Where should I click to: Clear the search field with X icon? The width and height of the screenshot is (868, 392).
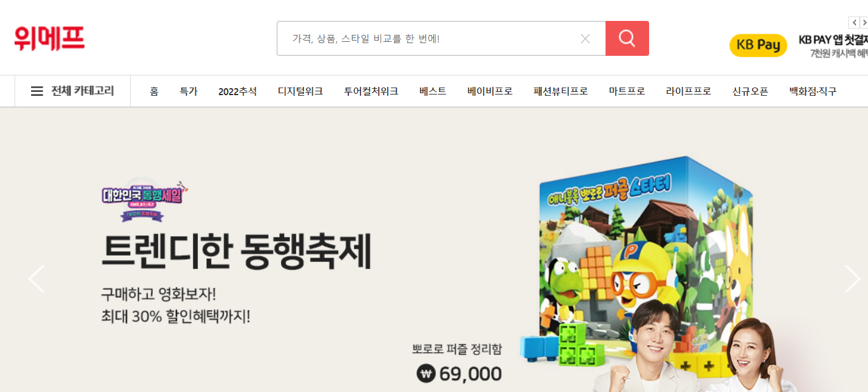(x=585, y=39)
